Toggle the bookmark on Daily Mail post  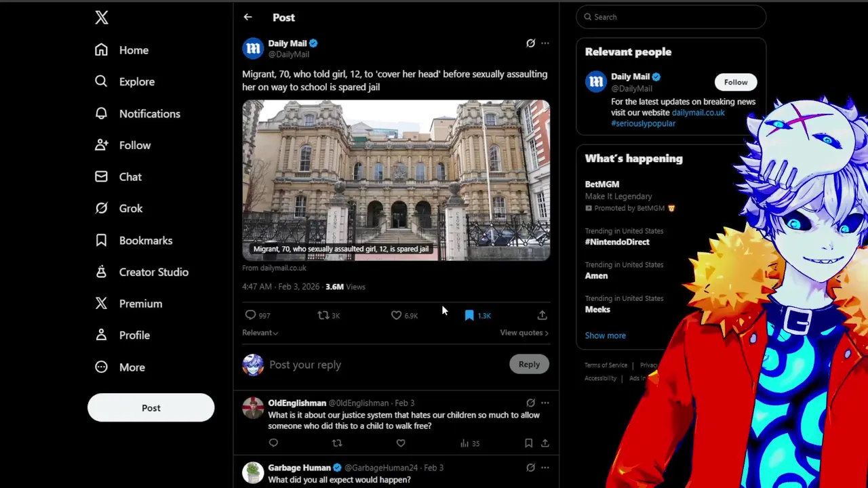point(469,315)
